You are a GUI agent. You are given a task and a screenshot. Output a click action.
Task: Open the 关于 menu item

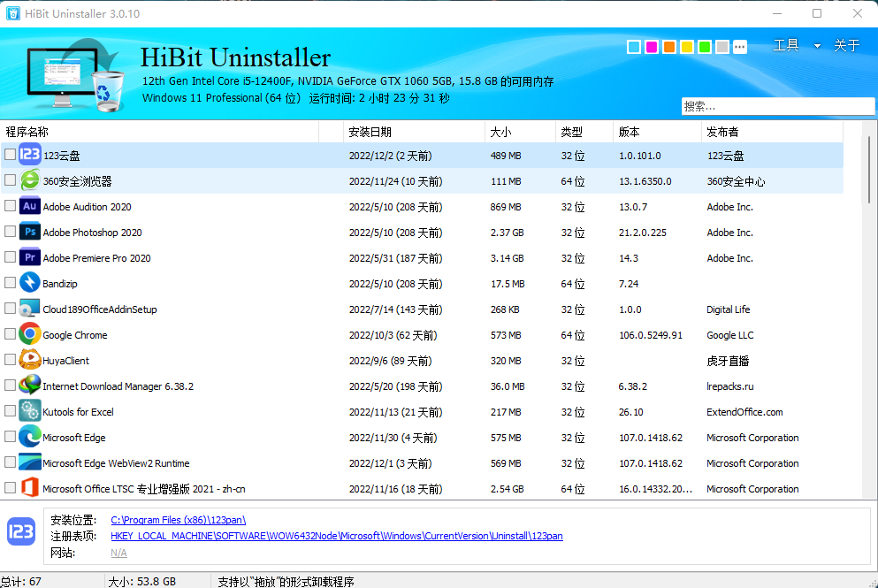click(846, 44)
